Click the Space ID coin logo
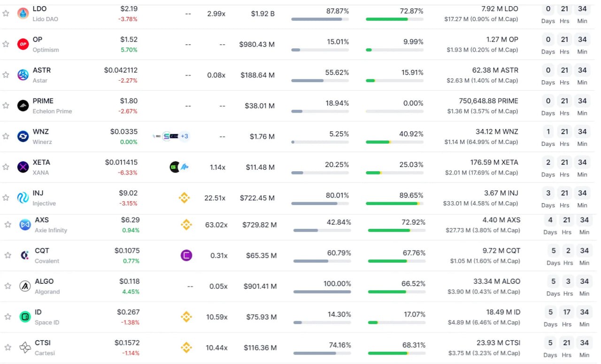This screenshot has width=601, height=364. click(x=25, y=317)
